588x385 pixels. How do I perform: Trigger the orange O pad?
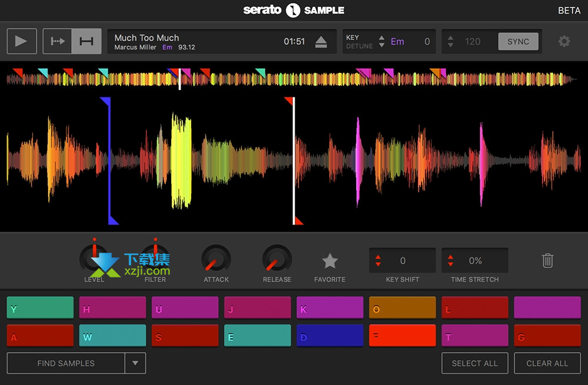(402, 308)
